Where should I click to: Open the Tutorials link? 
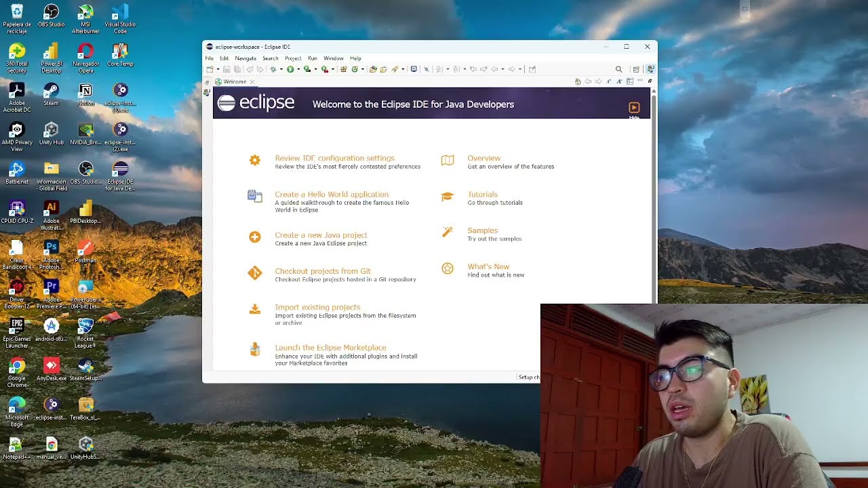tap(482, 195)
